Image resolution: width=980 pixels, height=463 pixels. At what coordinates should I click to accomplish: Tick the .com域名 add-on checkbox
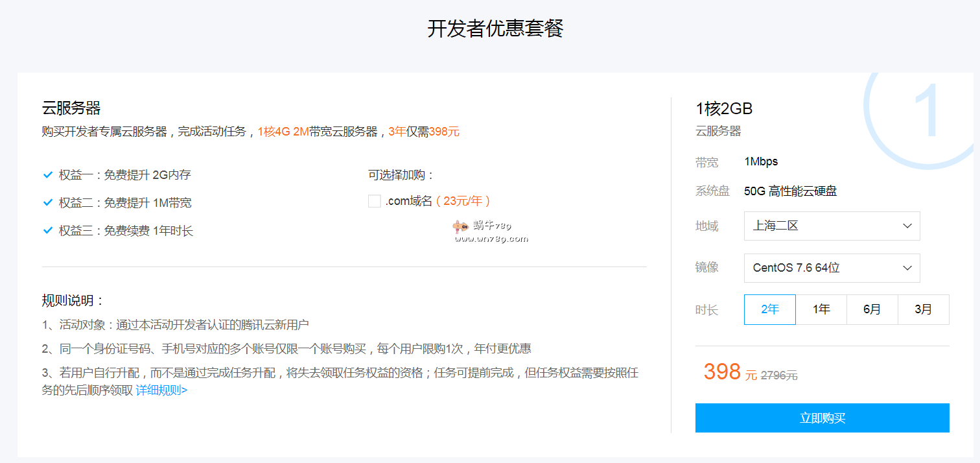pyautogui.click(x=374, y=201)
